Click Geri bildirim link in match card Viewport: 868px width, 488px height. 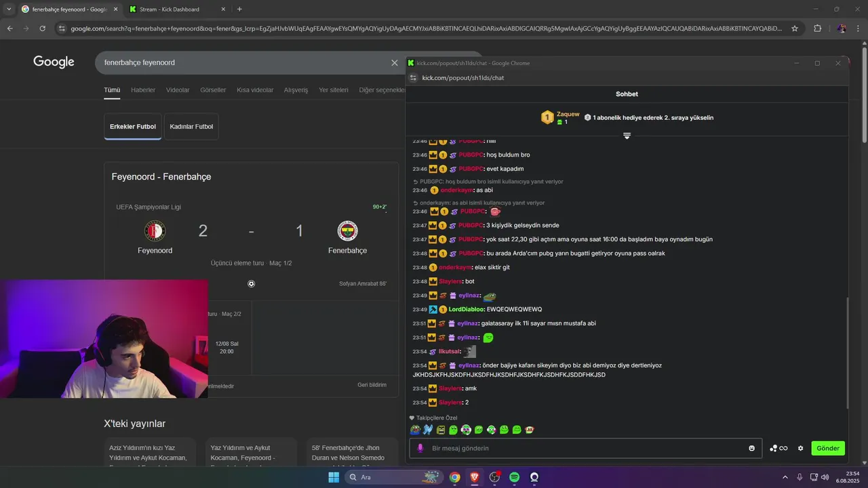tap(372, 385)
